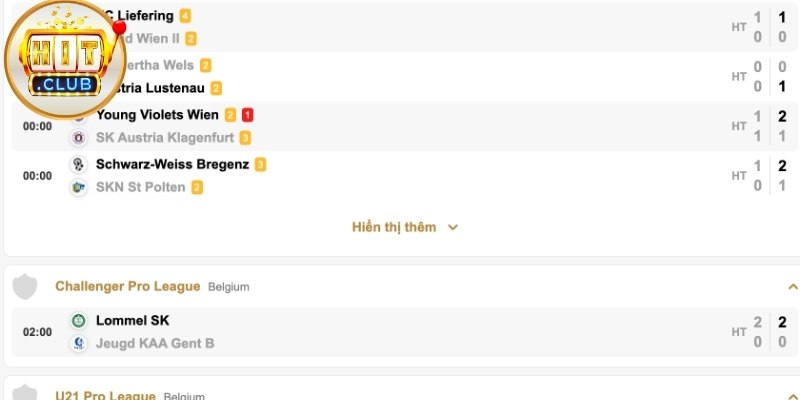This screenshot has width=800, height=400.
Task: Expand more matches with Hiển thị thêm
Action: (x=404, y=227)
